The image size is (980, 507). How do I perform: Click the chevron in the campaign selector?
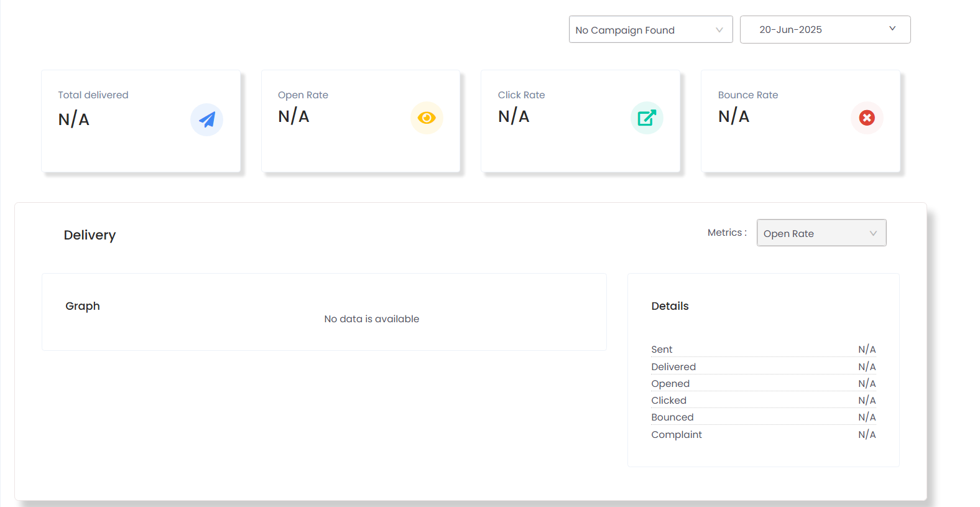pos(719,30)
